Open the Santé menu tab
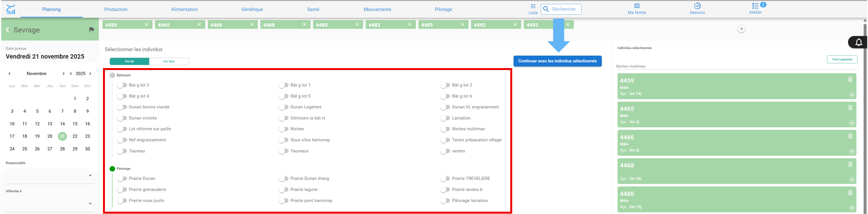 click(313, 9)
